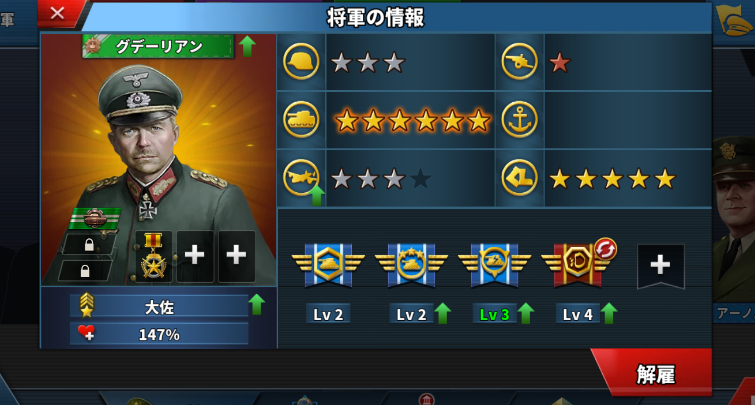The width and height of the screenshot is (755, 405).
Task: Tap the locked upper equipment slot
Action: pos(89,245)
